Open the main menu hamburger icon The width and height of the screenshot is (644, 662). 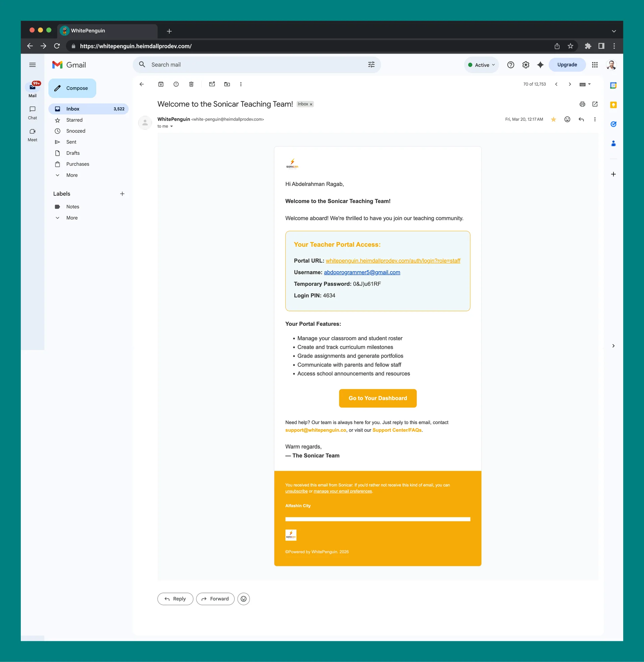point(33,65)
